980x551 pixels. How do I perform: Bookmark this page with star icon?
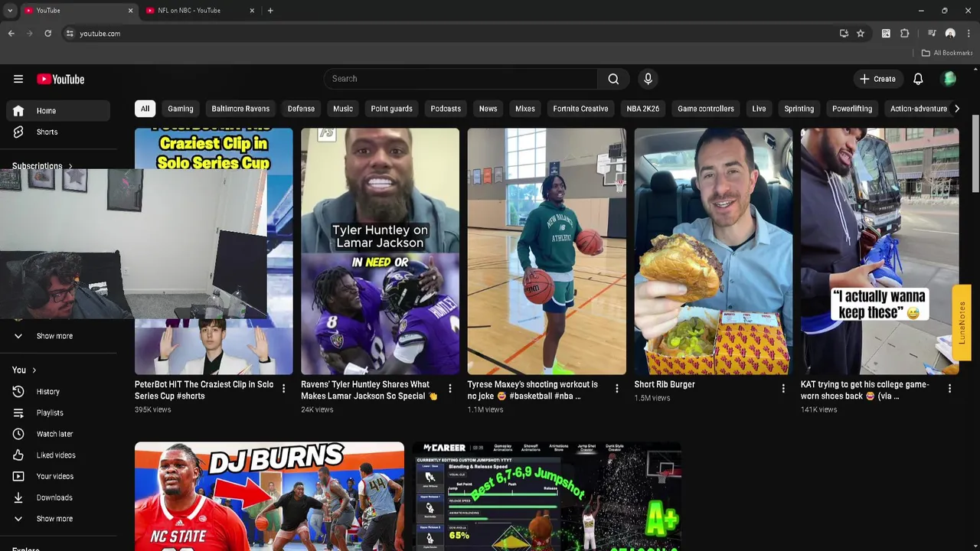pyautogui.click(x=861, y=34)
